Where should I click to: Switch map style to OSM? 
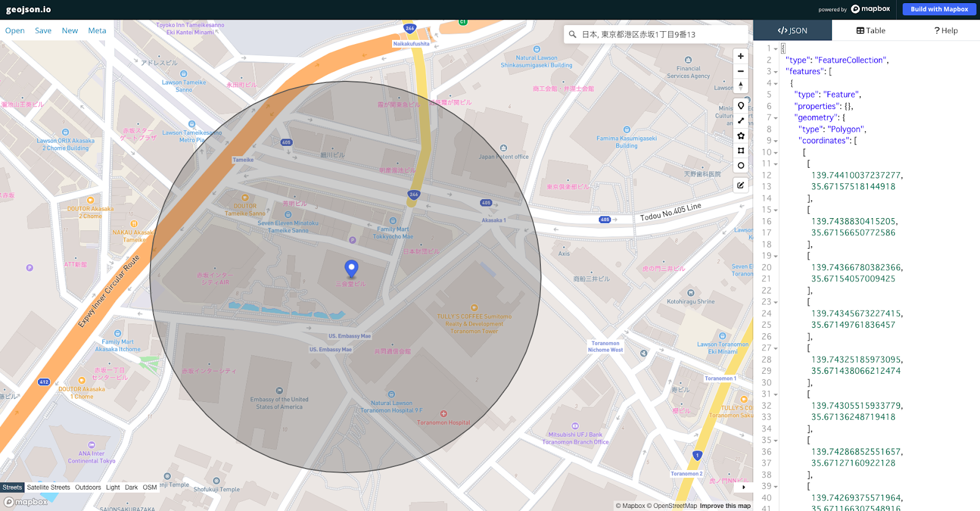tap(150, 488)
